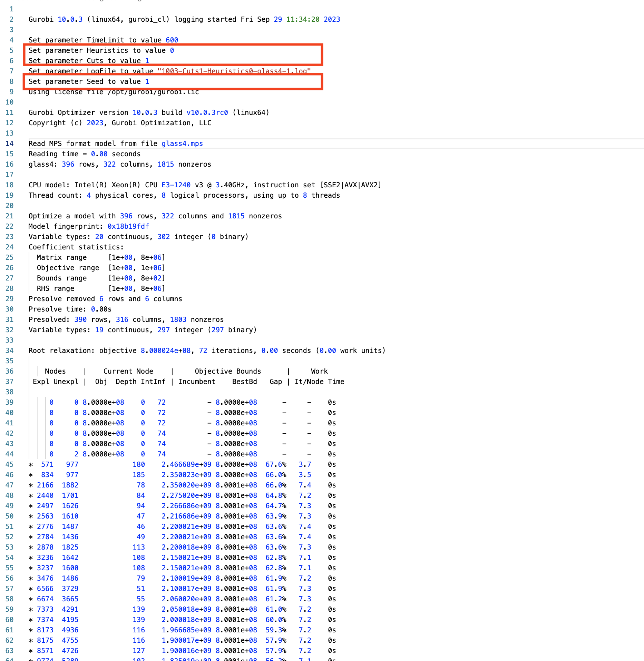Click the model fingerprint 0x18b19fdf
Screen dimensions: 644x661
(128, 226)
